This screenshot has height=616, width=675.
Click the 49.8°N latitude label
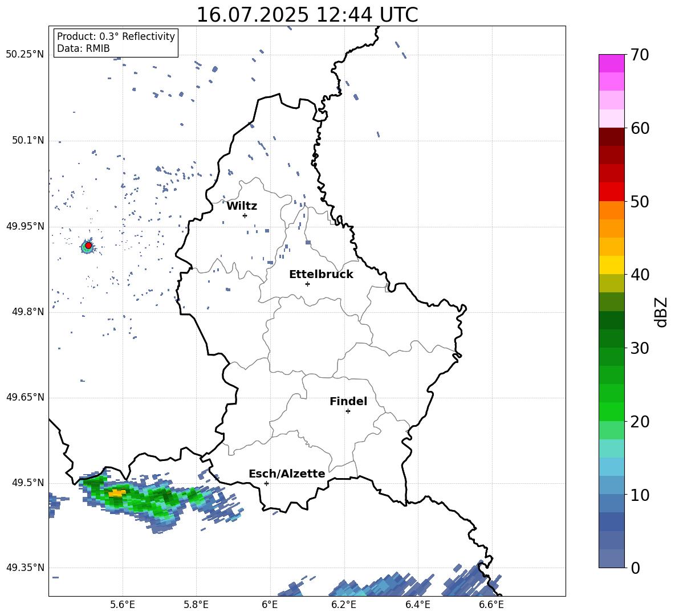[x=28, y=312]
